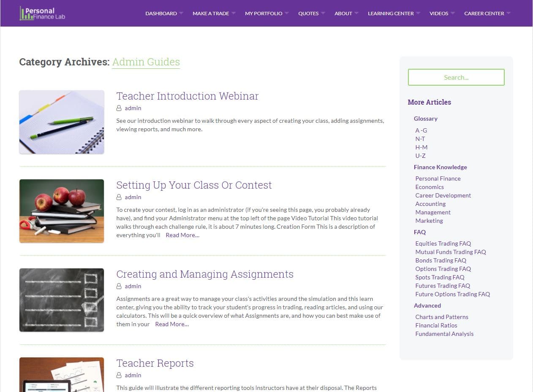
Task: Open Future Options Trading FAQ link
Action: pyautogui.click(x=453, y=294)
